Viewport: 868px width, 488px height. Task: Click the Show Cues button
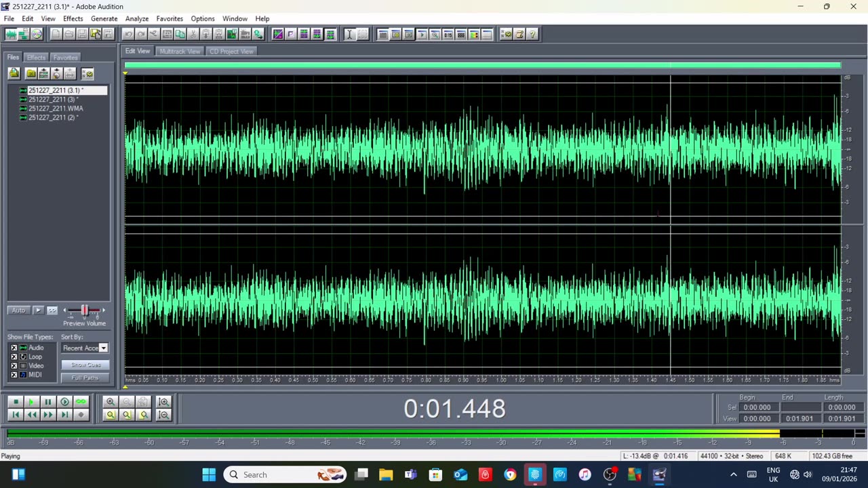(x=85, y=365)
